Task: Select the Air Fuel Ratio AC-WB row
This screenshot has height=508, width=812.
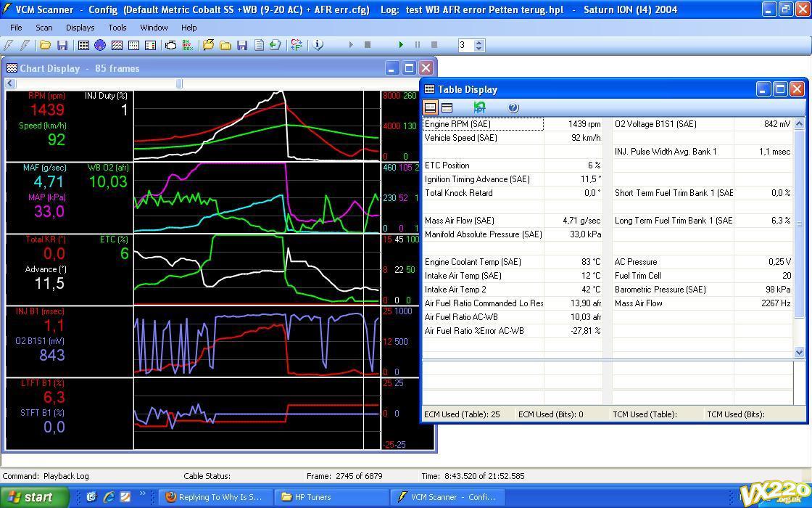Action: [513, 317]
